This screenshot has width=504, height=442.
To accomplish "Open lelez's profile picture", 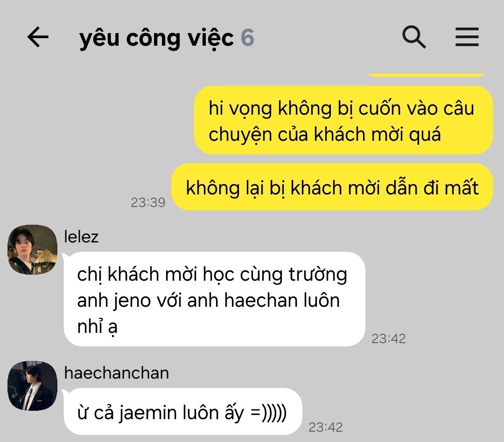I will coord(33,249).
